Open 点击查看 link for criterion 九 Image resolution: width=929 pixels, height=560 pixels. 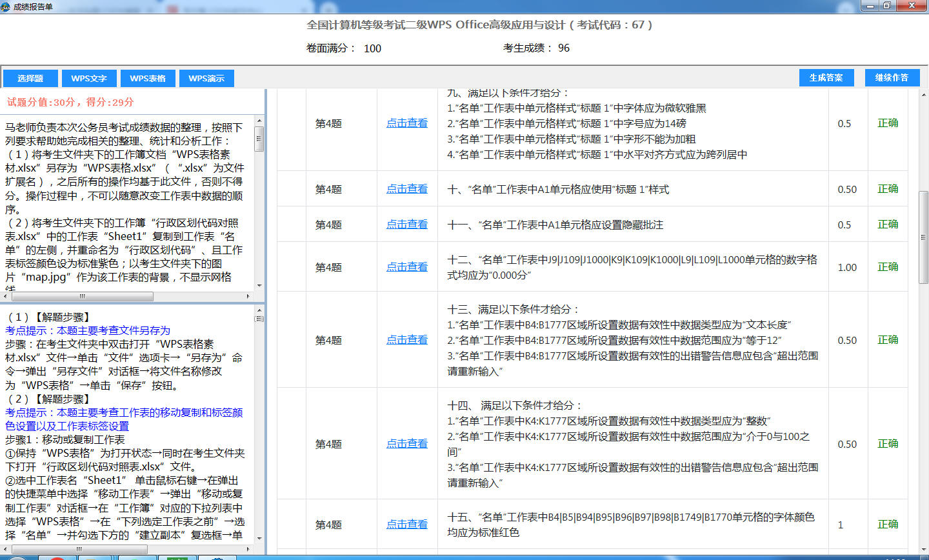coord(407,123)
